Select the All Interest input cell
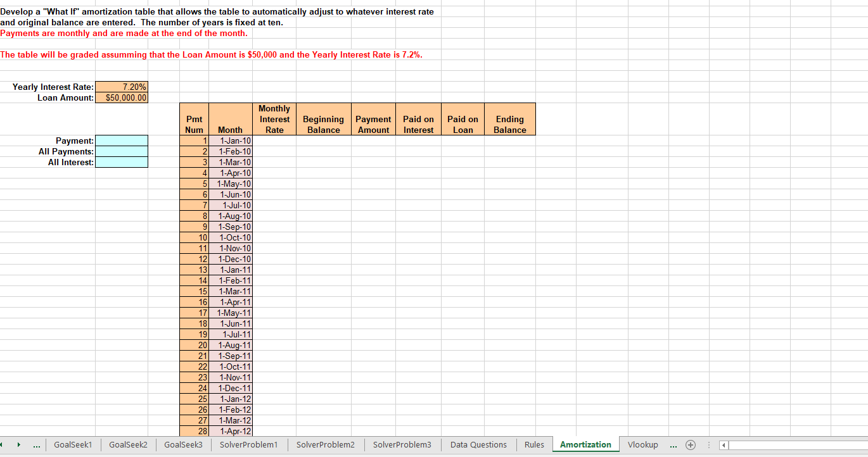The width and height of the screenshot is (868, 457). click(x=121, y=162)
